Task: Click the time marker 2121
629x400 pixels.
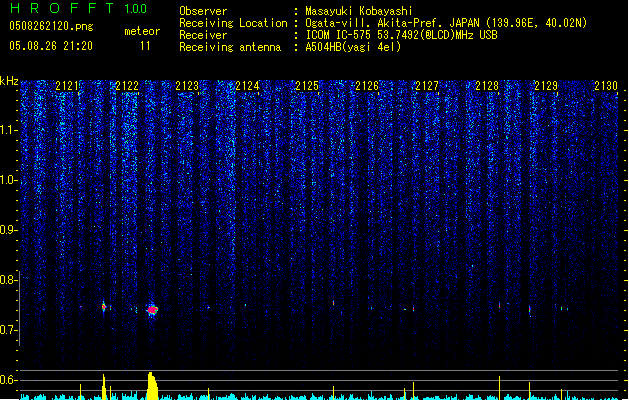Action: click(x=67, y=86)
